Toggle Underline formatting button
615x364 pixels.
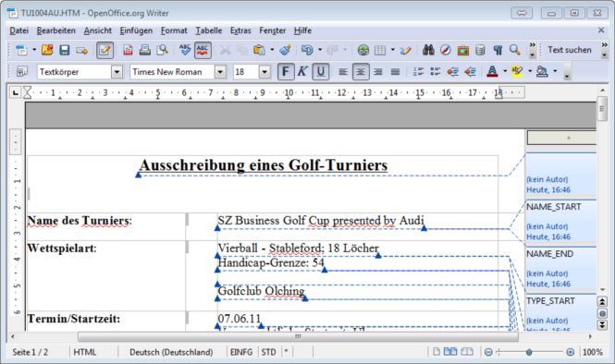320,72
